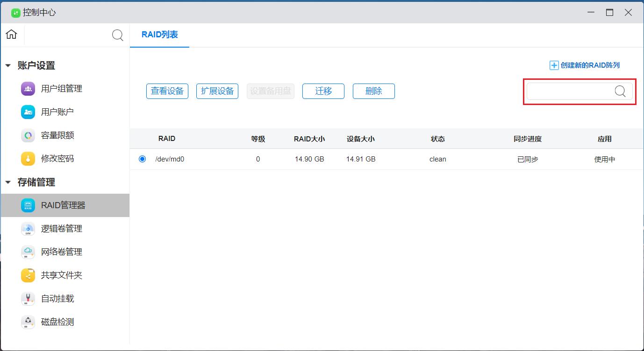Open 自动挂载 in the sidebar
The height and width of the screenshot is (351, 644).
point(57,299)
